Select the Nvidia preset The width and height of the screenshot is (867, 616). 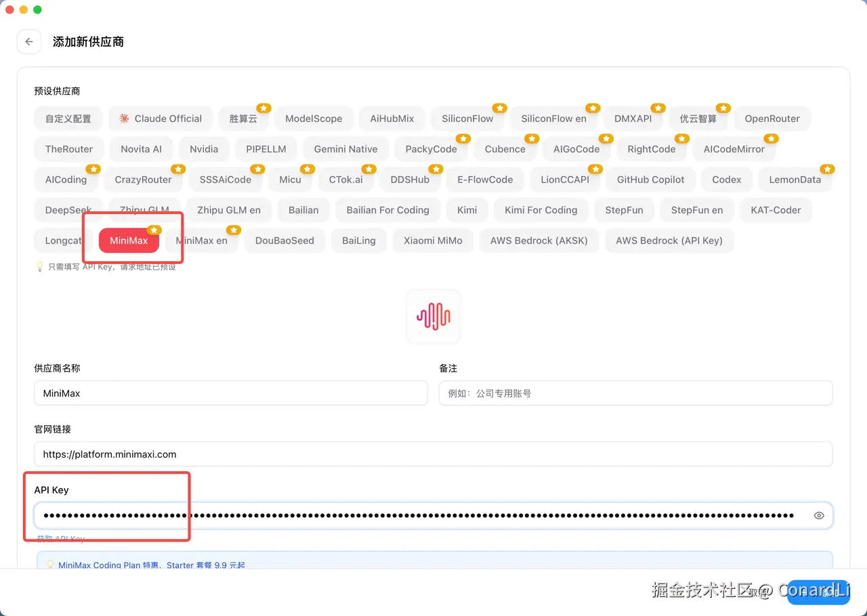(204, 149)
